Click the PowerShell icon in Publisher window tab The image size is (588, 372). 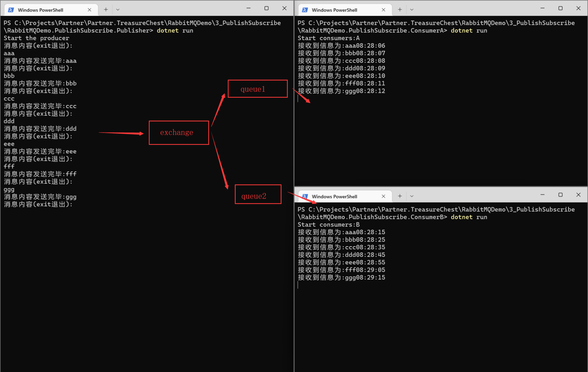[x=11, y=10]
